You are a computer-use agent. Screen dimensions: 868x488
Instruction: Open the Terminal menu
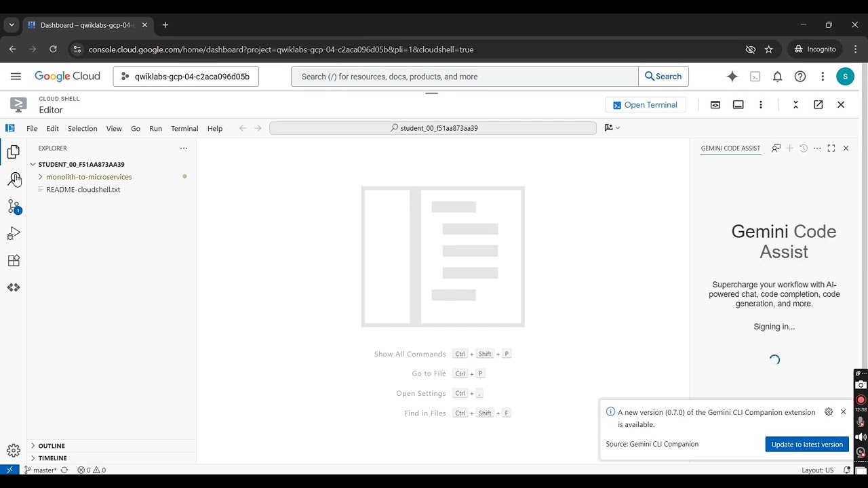coord(184,129)
